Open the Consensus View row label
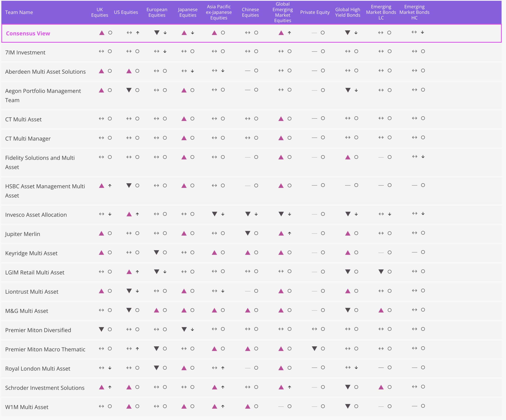The image size is (506, 420). click(x=28, y=33)
